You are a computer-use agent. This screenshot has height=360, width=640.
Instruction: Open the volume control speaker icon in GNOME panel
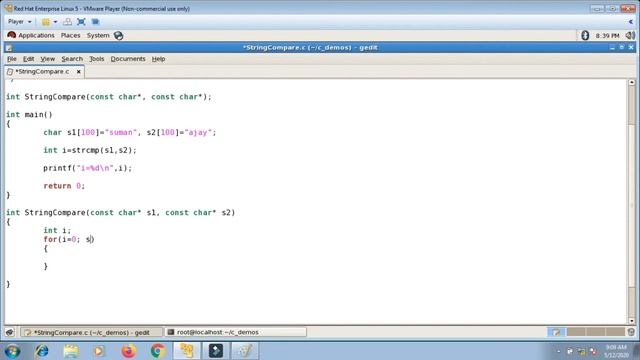(630, 36)
